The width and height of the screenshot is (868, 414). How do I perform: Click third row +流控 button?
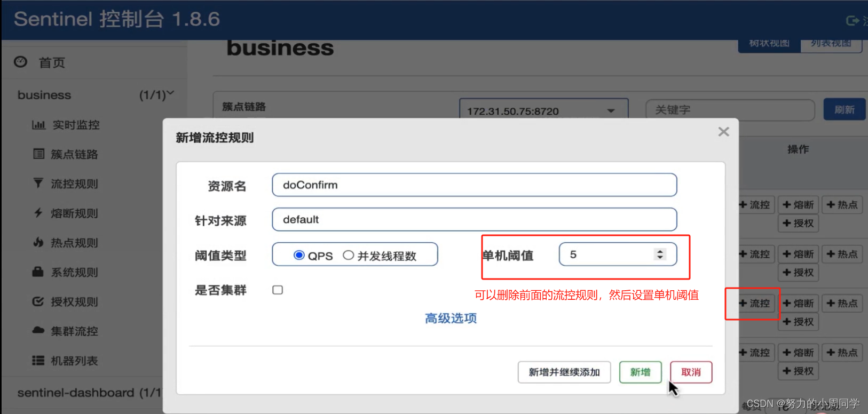755,304
